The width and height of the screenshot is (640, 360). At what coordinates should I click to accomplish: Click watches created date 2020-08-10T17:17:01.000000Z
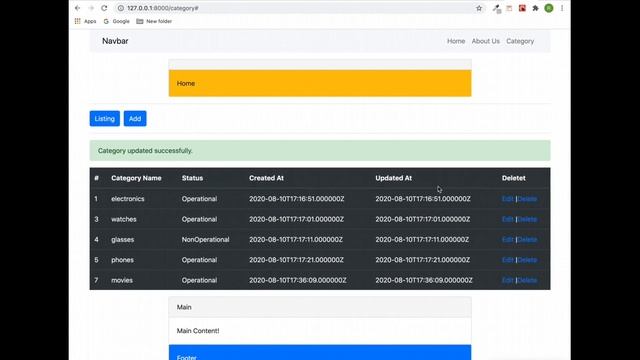pos(296,219)
